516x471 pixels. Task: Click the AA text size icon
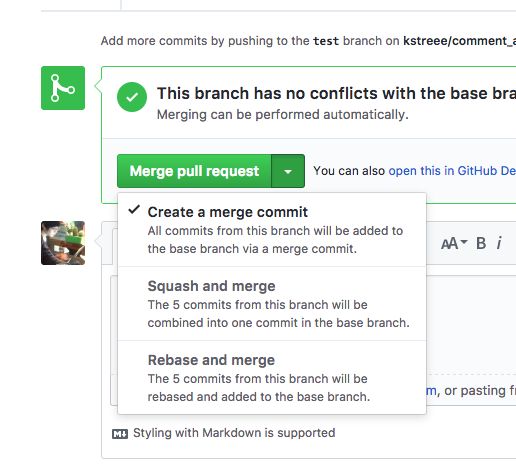point(449,243)
